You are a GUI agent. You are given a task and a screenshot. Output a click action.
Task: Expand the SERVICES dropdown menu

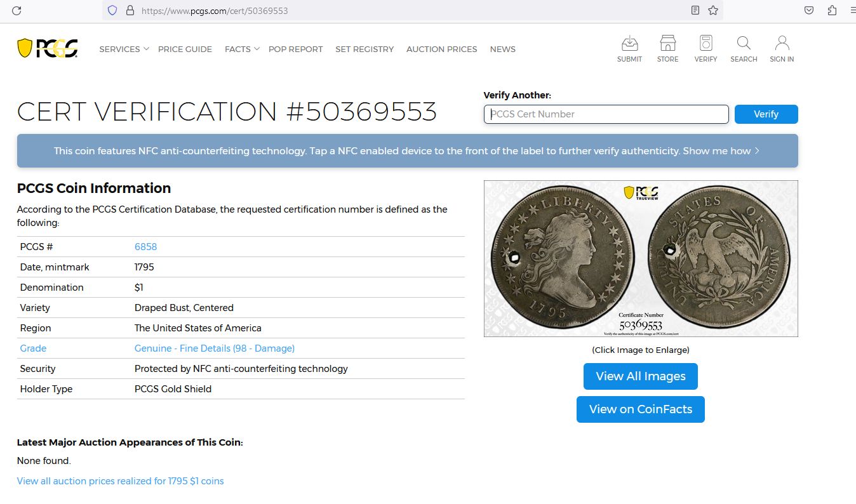click(x=124, y=49)
